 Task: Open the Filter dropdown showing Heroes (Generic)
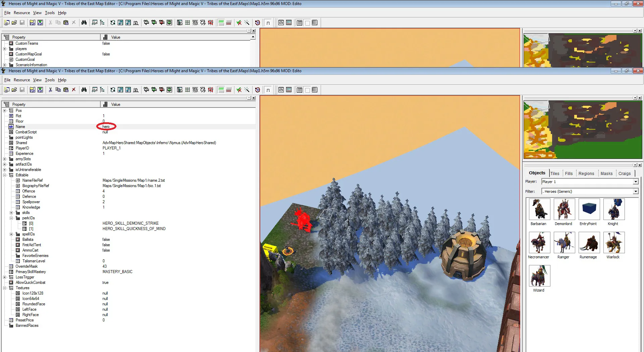coord(635,191)
